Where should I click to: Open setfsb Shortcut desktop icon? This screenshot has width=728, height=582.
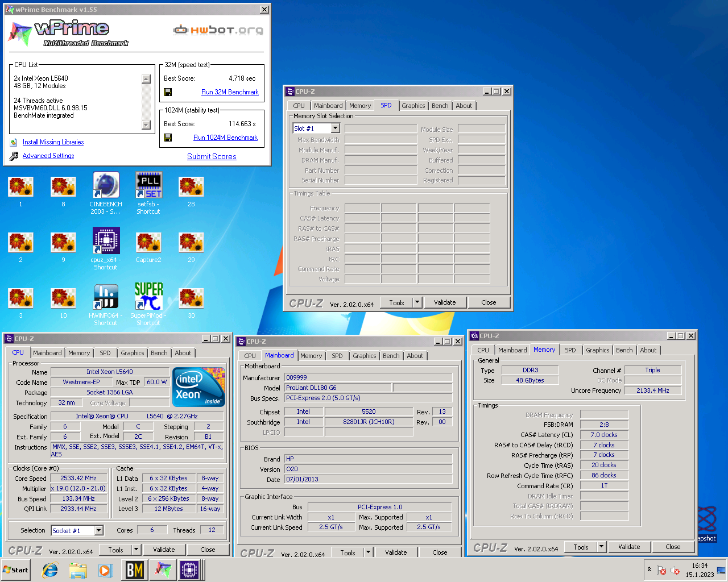pos(148,193)
